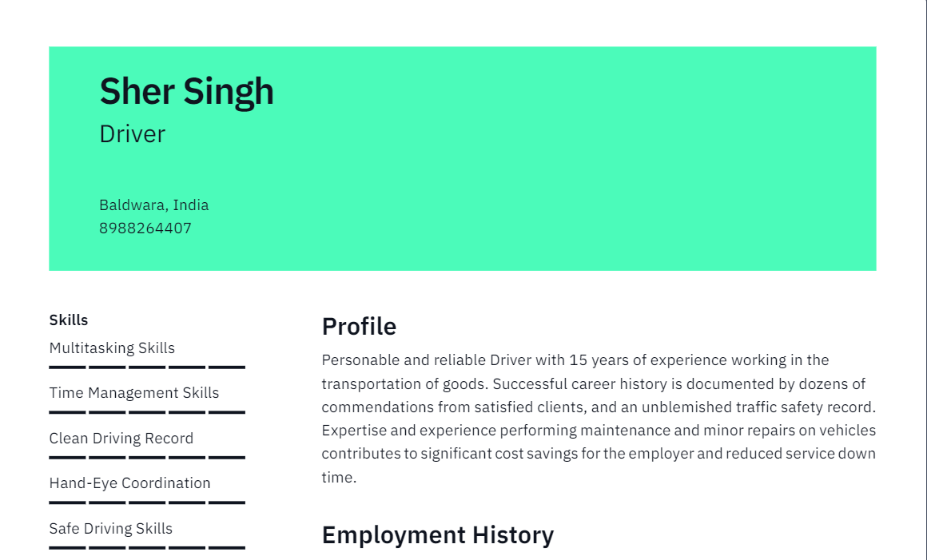Click the name heading Sher Singh
This screenshot has width=927, height=560.
click(186, 92)
